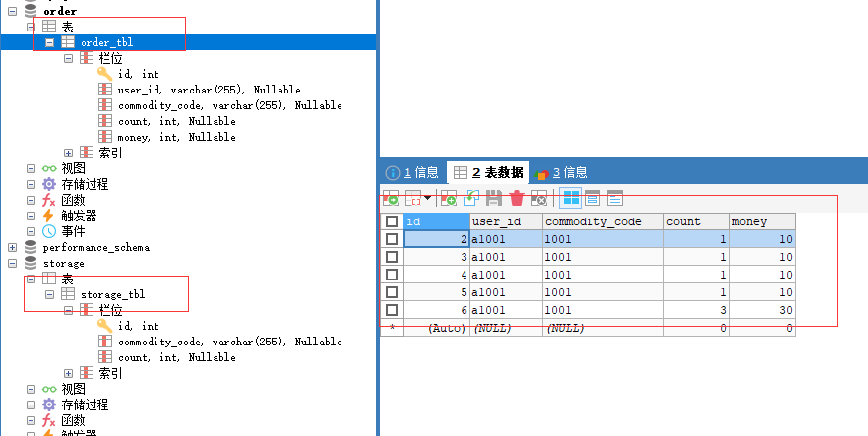Click the money column header

[x=761, y=222]
